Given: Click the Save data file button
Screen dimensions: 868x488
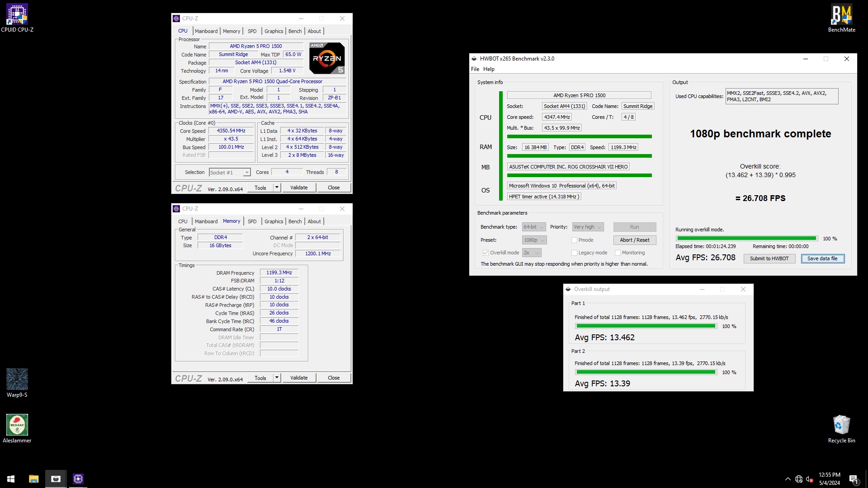Looking at the screenshot, I should coord(822,258).
